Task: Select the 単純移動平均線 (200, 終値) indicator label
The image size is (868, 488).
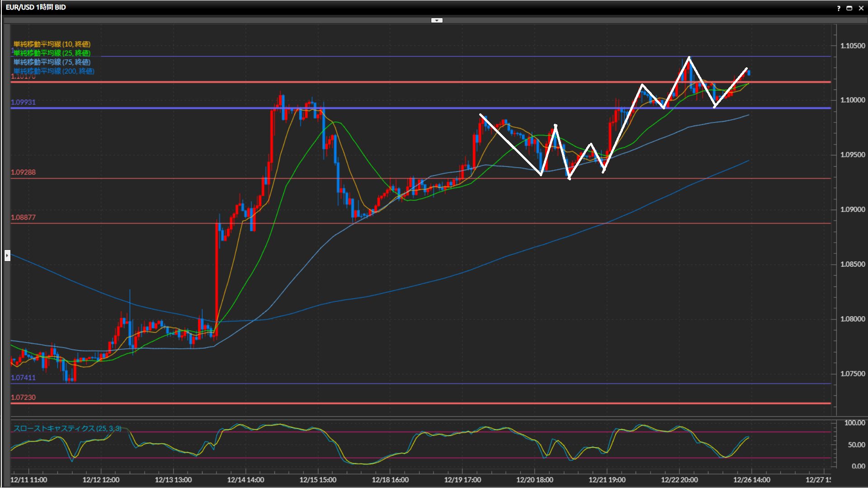Action: (54, 71)
